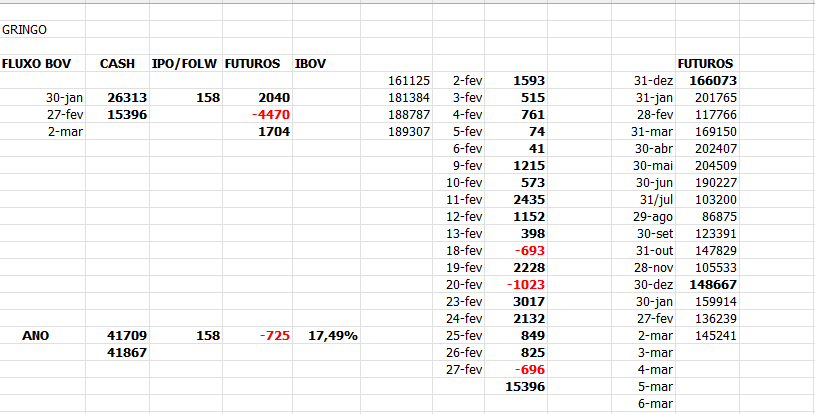This screenshot has height=414, width=815.
Task: Select the CASH column header
Action: tap(117, 64)
